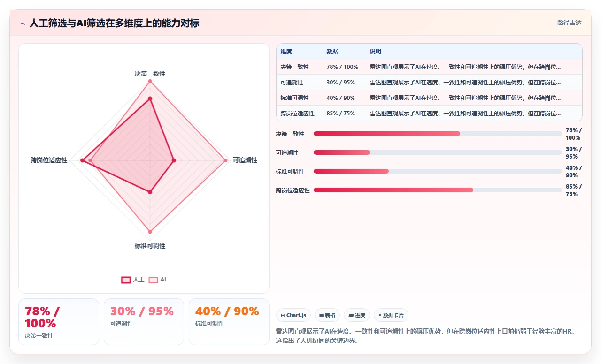Click the 决策一致性 radar axis label
Image resolution: width=601 pixels, height=364 pixels.
[x=150, y=74]
